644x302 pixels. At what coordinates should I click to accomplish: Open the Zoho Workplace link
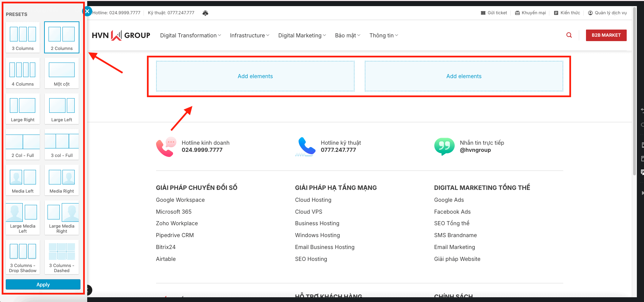177,223
